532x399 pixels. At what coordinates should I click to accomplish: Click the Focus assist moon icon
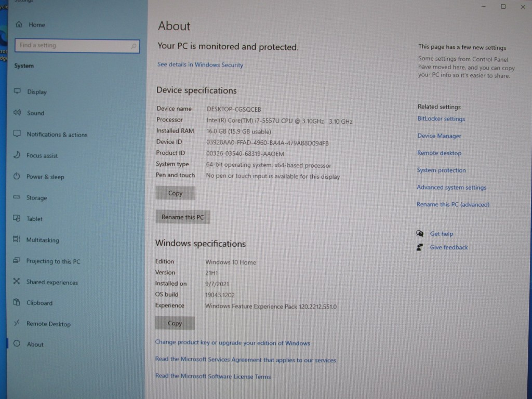click(x=17, y=155)
